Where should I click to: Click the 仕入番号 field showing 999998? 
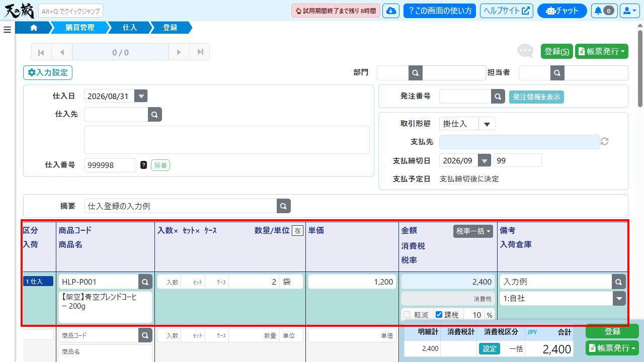110,165
